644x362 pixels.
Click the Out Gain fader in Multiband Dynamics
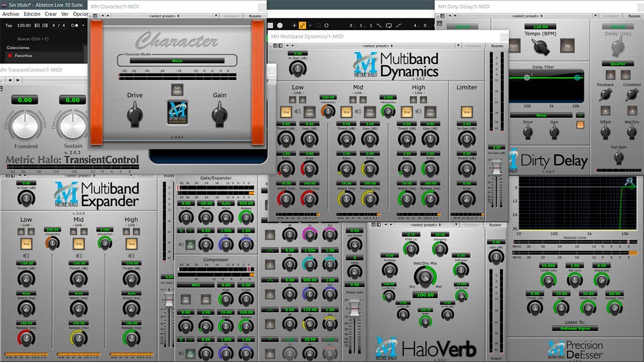[x=496, y=167]
